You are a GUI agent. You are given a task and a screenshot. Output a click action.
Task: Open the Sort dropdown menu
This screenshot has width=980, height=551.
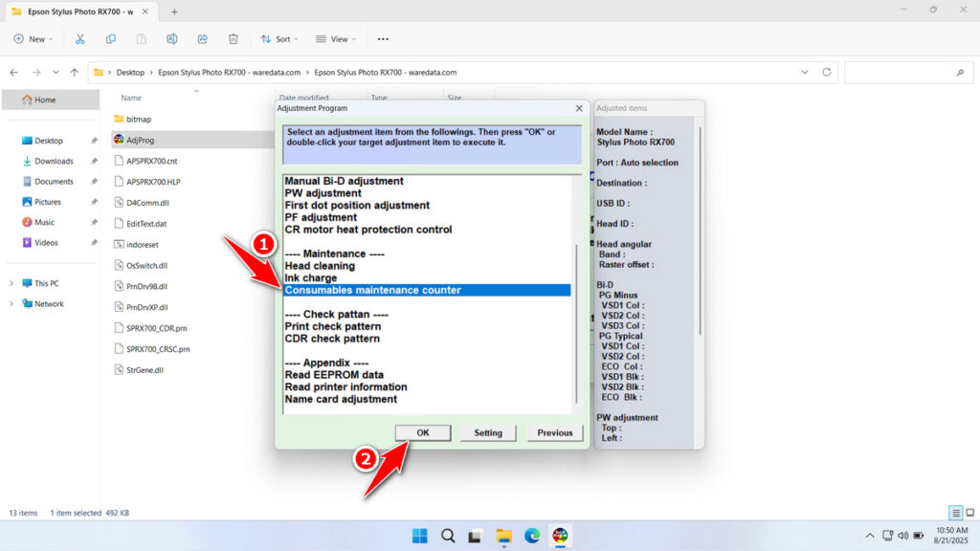(x=279, y=38)
